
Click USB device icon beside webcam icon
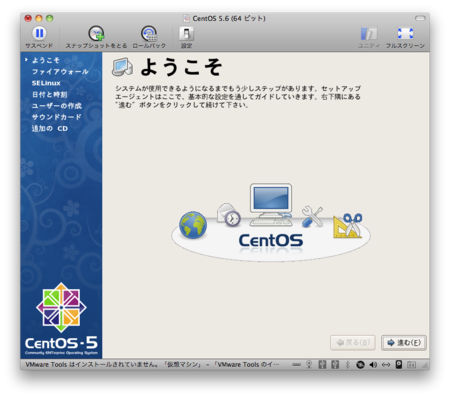coord(322,364)
